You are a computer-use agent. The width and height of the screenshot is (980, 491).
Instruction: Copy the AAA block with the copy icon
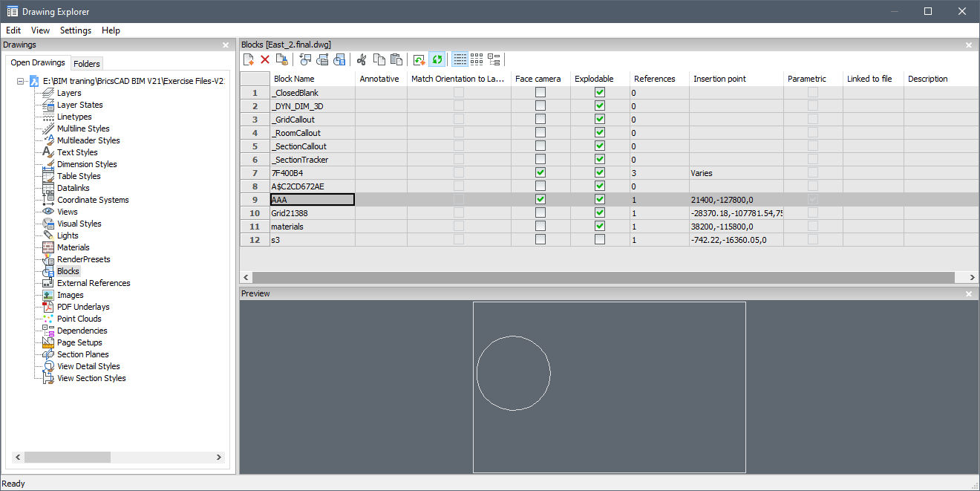click(x=379, y=59)
